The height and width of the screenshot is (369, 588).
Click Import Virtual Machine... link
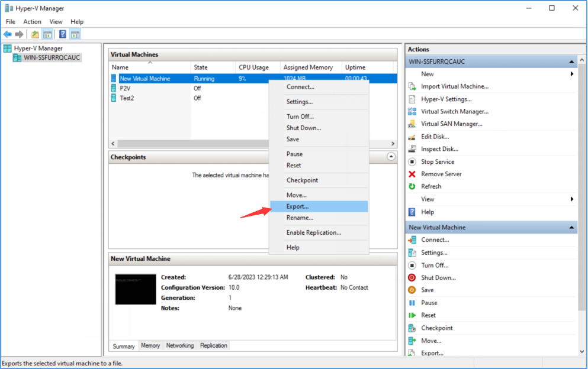point(454,86)
